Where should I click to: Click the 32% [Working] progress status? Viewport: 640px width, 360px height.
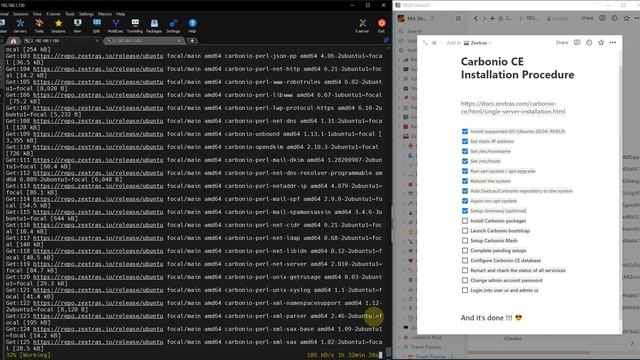[29, 355]
